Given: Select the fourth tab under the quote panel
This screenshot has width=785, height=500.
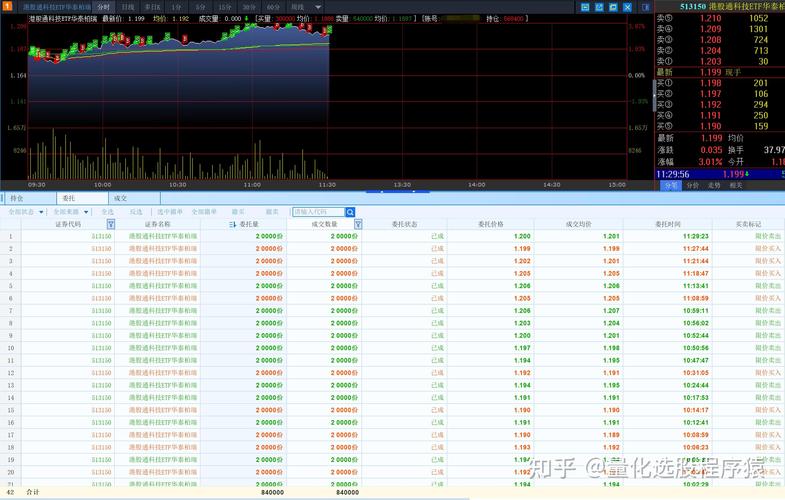Looking at the screenshot, I should click(x=735, y=185).
